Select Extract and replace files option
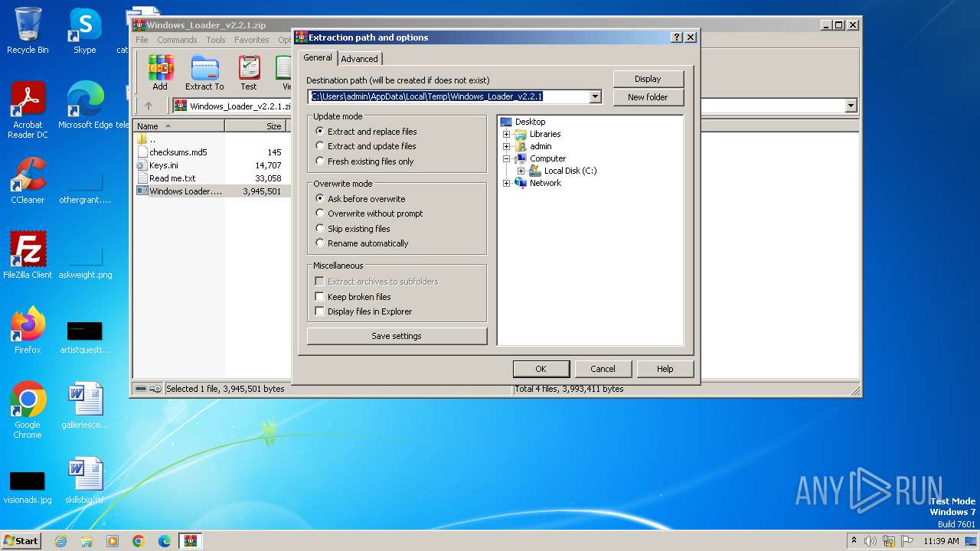The width and height of the screenshot is (980, 551). pyautogui.click(x=366, y=132)
